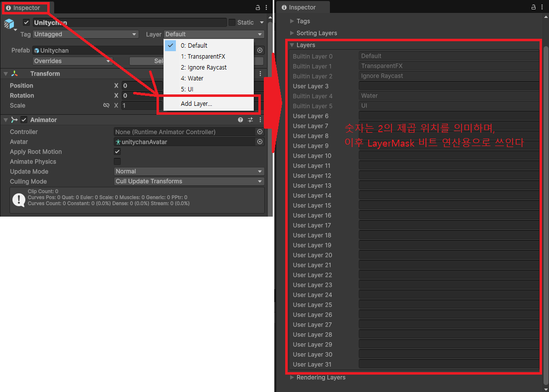Expand the Tags section
The width and height of the screenshot is (549, 392).
tap(292, 21)
